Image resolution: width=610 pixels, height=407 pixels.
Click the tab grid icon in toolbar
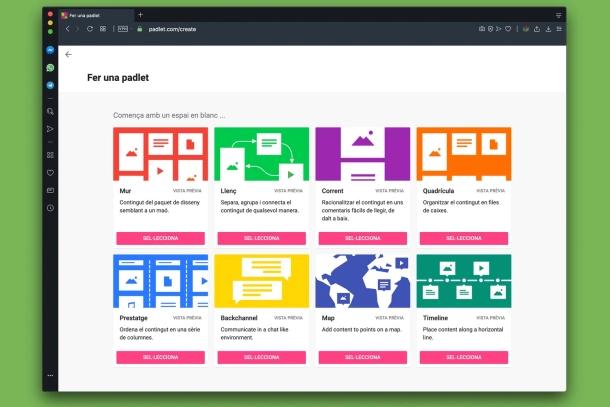(103, 29)
